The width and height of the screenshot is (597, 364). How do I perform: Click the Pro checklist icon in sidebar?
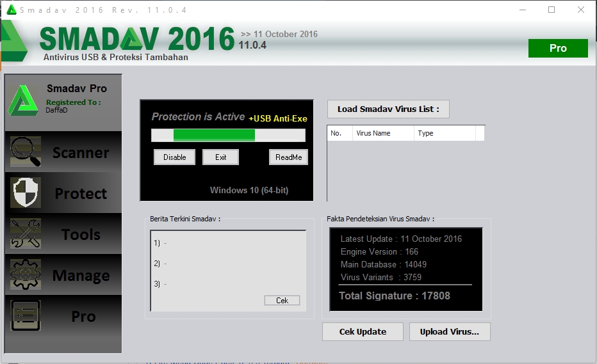tap(26, 315)
